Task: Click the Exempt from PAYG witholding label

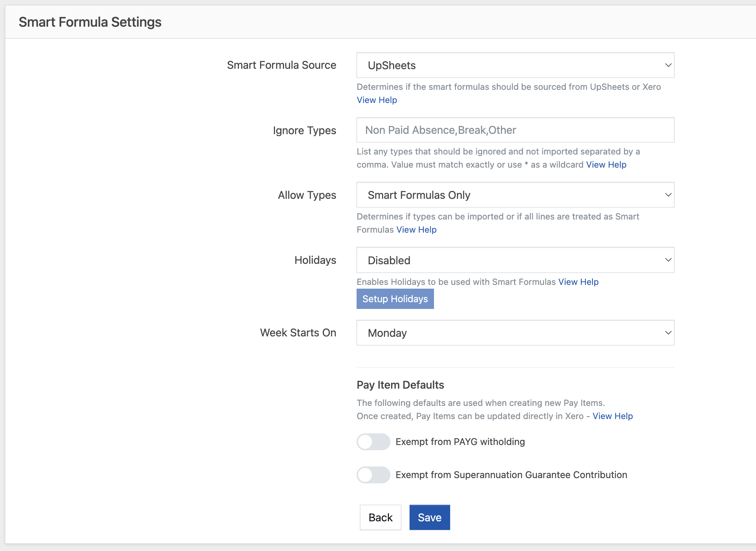Action: (460, 442)
